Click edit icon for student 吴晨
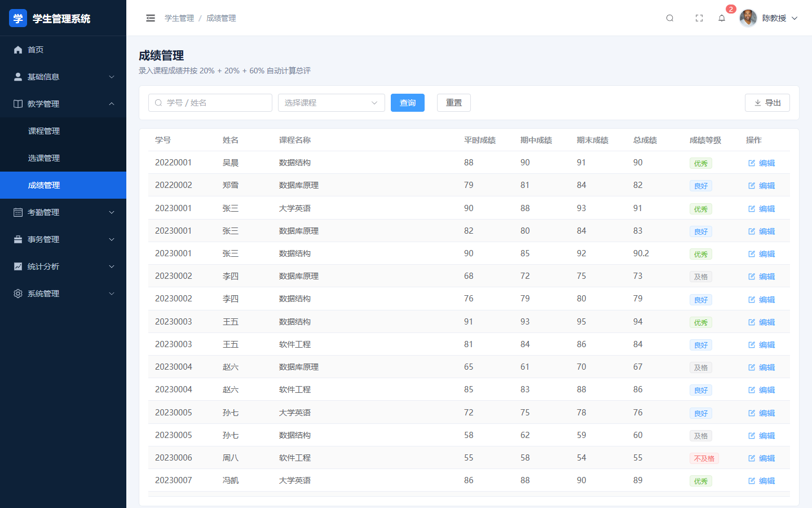The height and width of the screenshot is (508, 812). pos(752,163)
